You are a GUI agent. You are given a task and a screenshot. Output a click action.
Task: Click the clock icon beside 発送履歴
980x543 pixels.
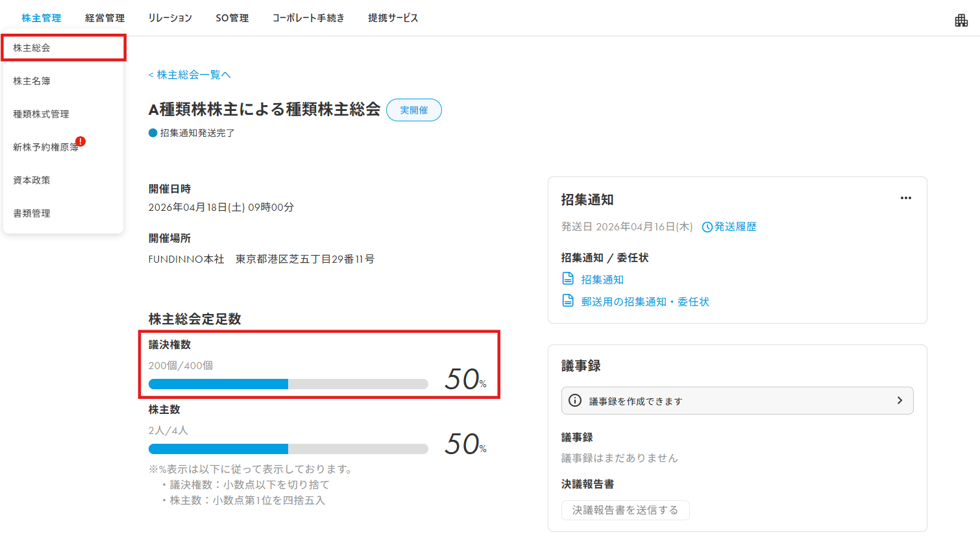[707, 227]
